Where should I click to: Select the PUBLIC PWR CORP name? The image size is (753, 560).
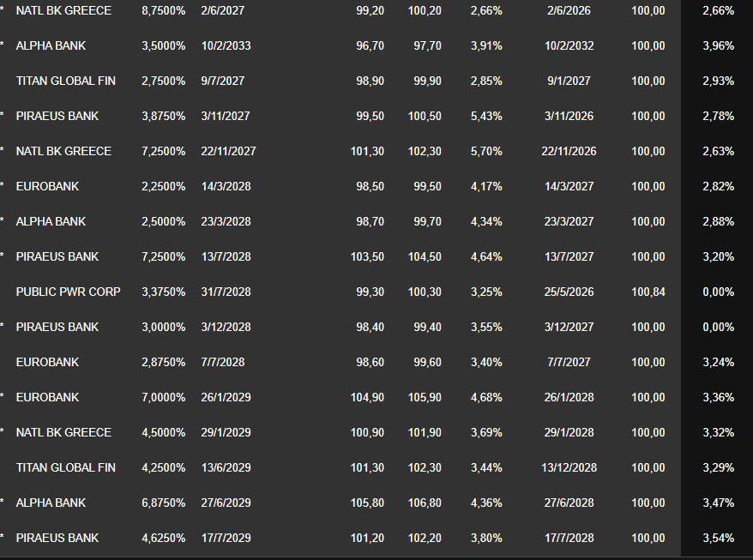pyautogui.click(x=69, y=291)
